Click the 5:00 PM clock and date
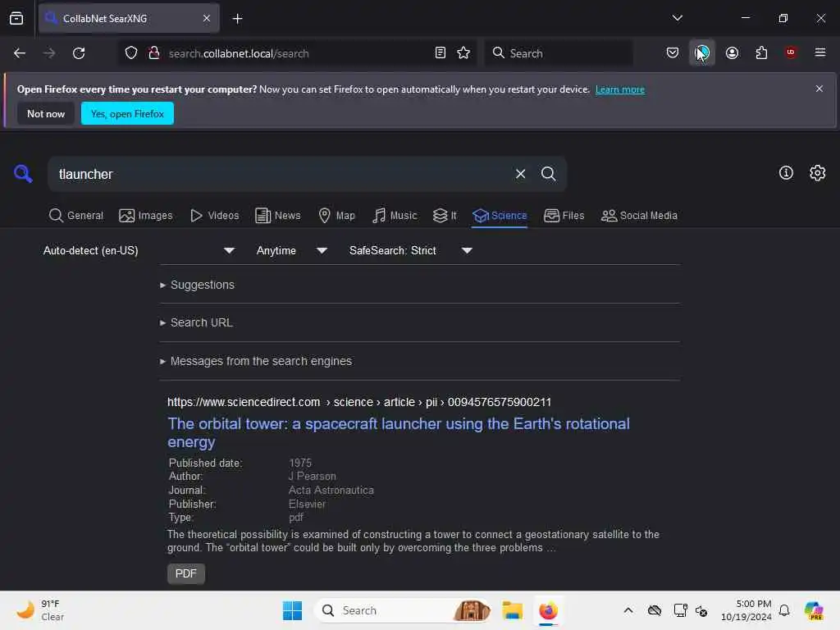The height and width of the screenshot is (630, 840). point(746,610)
